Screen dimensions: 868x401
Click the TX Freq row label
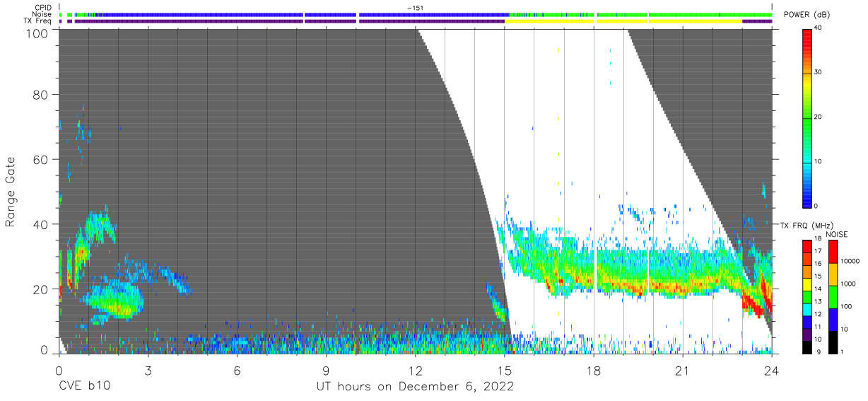click(x=39, y=21)
